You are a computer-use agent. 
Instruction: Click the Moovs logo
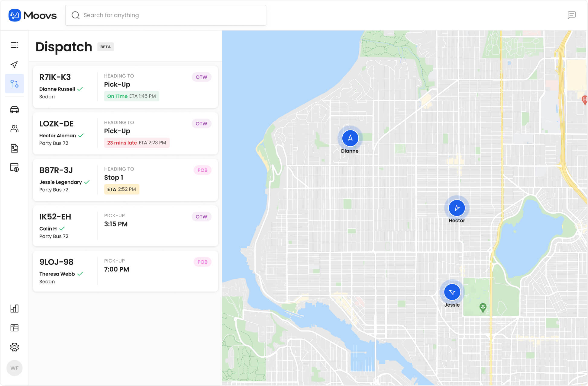coord(33,15)
